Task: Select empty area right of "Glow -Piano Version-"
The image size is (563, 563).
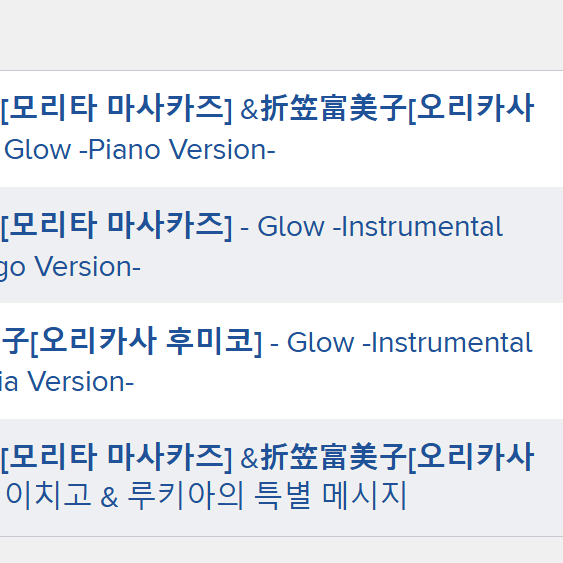Action: (x=417, y=149)
